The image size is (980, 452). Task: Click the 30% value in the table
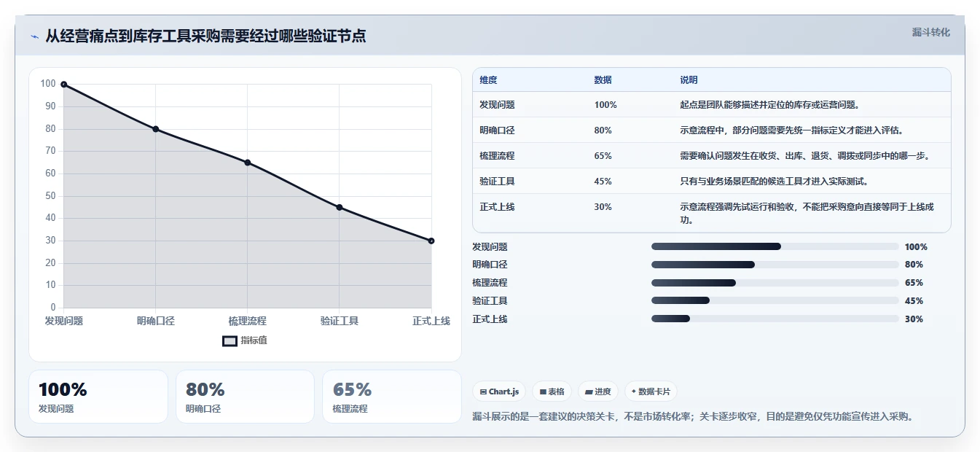603,207
